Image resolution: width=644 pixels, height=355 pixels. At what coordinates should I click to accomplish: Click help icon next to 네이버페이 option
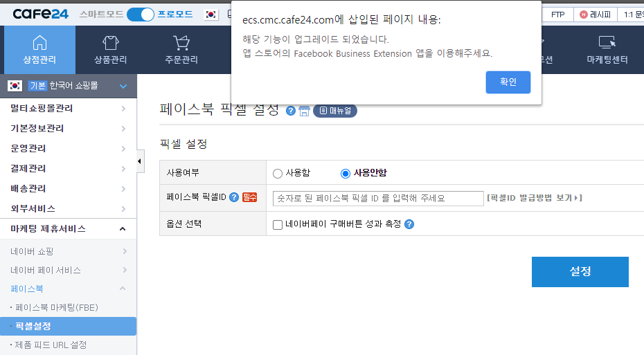(409, 224)
